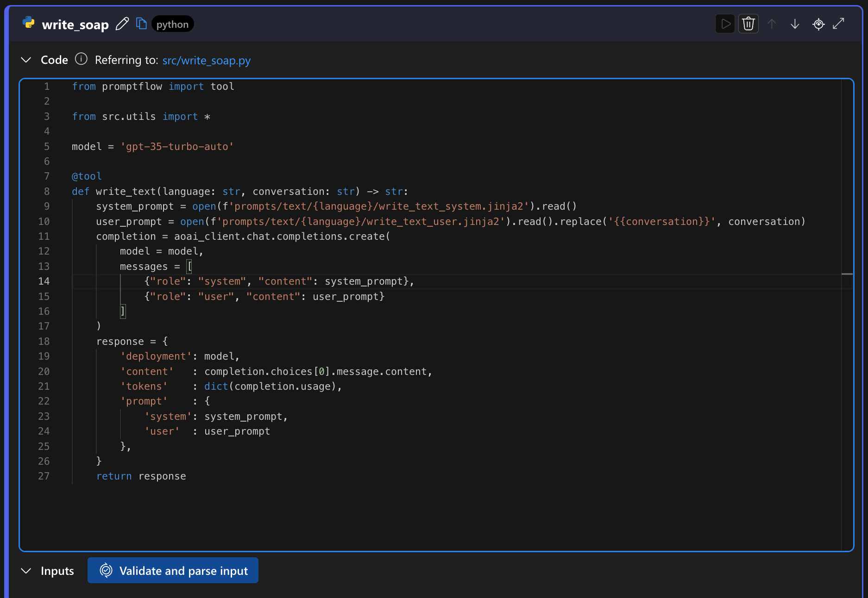Screen dimensions: 868x598
Task: Click dict(completion.usage) on line 21
Action: pyautogui.click(x=270, y=386)
